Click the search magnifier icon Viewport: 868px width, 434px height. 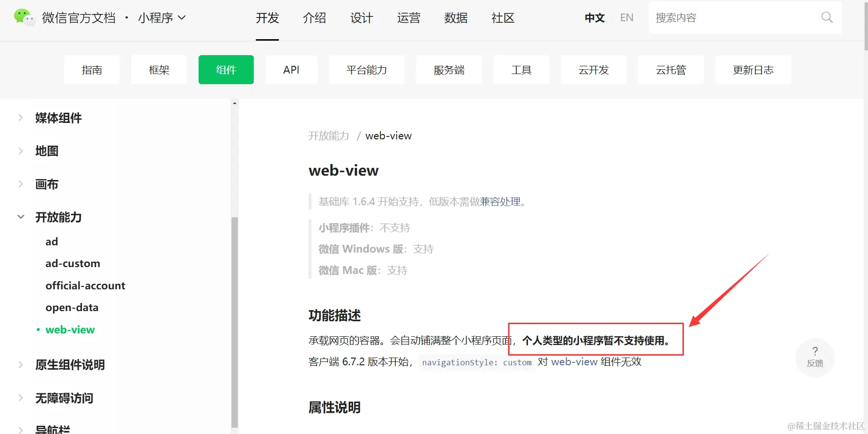pos(827,17)
